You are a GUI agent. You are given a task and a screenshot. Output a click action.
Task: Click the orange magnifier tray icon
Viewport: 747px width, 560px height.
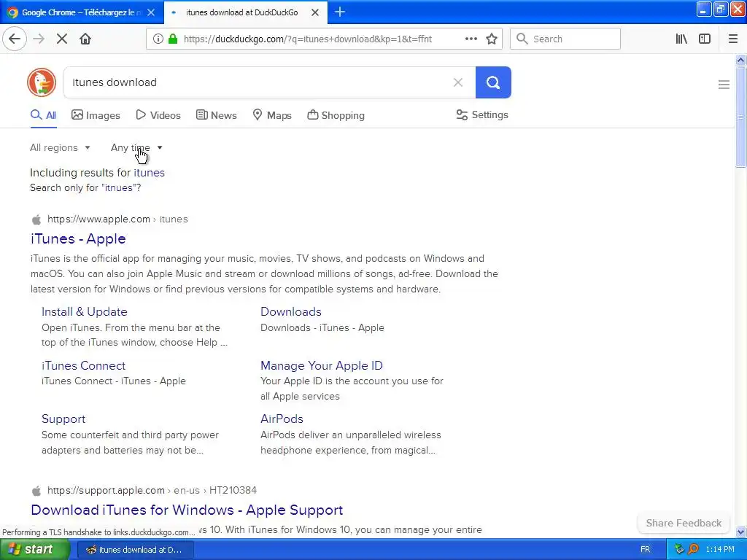pyautogui.click(x=693, y=549)
